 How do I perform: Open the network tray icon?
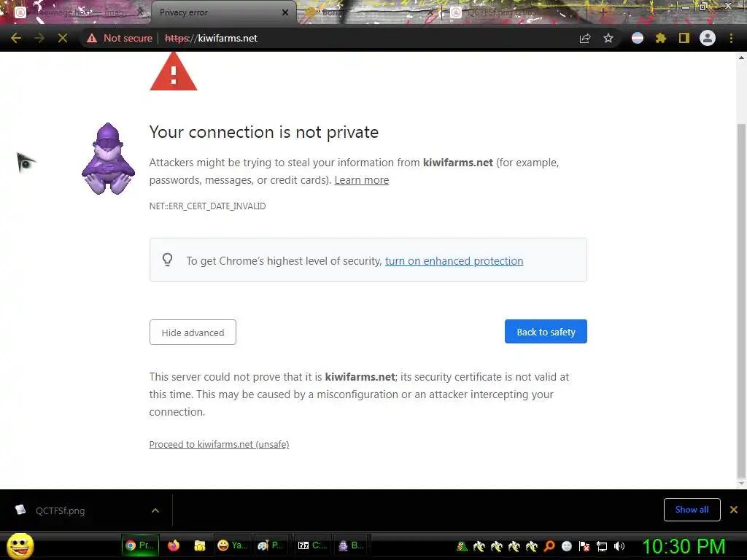coord(602,546)
